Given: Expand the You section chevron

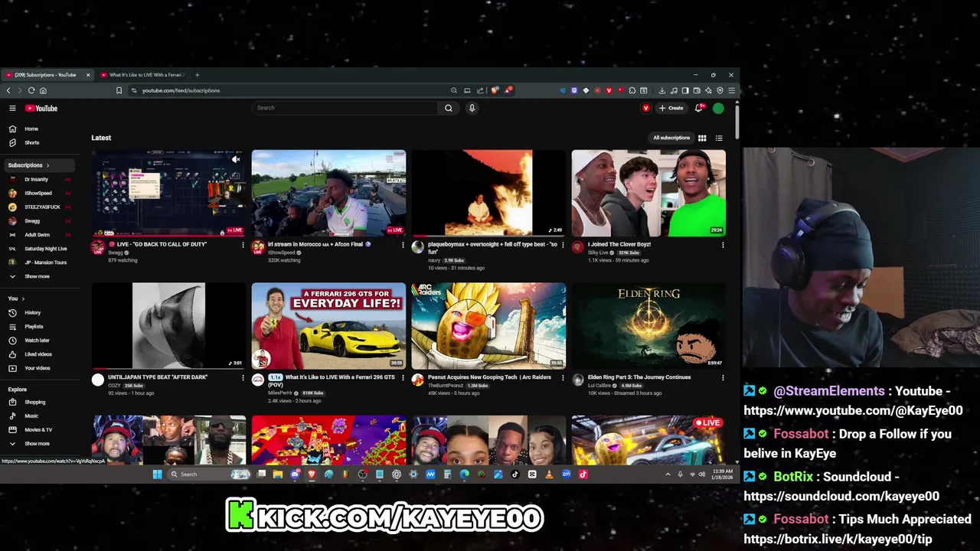Looking at the screenshot, I should coord(23,298).
